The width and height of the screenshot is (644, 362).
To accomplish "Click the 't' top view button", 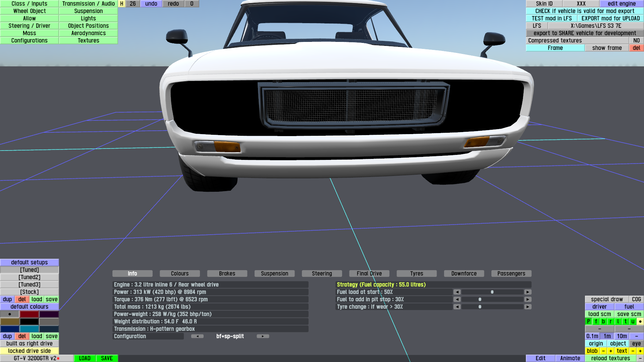I will coord(626,321).
